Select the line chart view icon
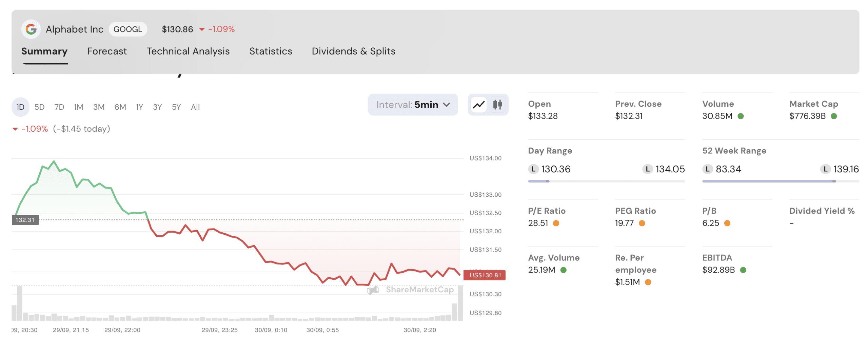The height and width of the screenshot is (343, 868). [x=478, y=104]
